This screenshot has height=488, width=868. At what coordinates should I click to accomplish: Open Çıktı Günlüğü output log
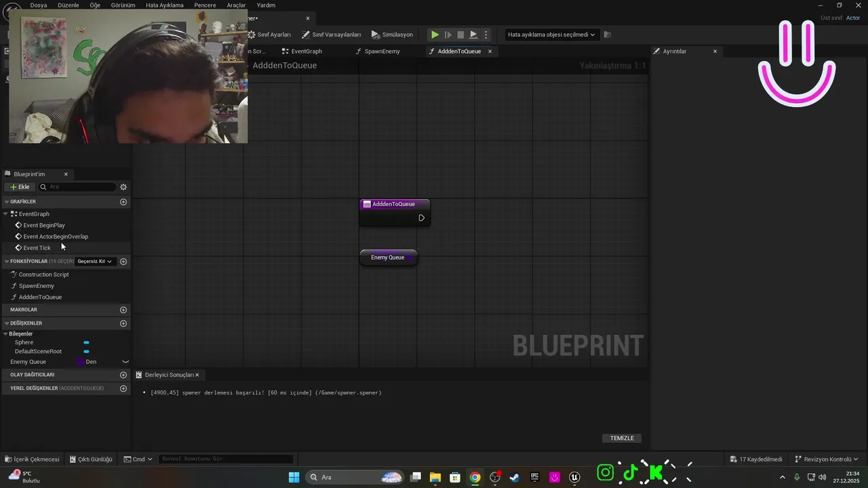pos(91,460)
